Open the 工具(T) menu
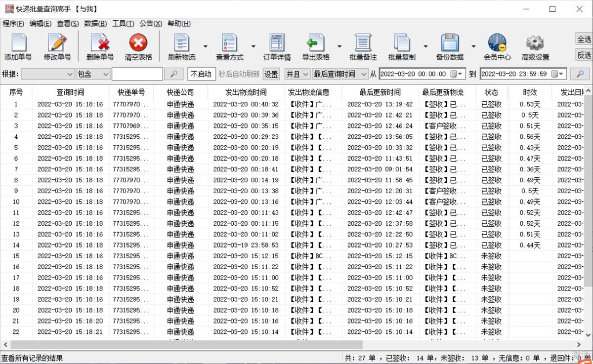The height and width of the screenshot is (364, 593). [x=122, y=23]
